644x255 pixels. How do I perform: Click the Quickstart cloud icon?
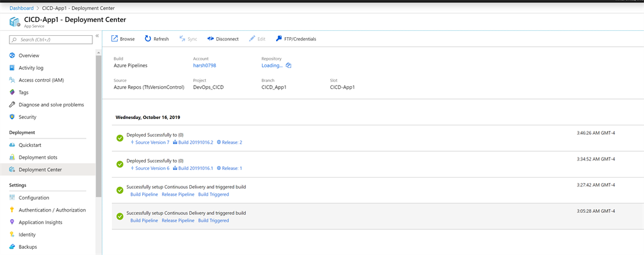(12, 145)
